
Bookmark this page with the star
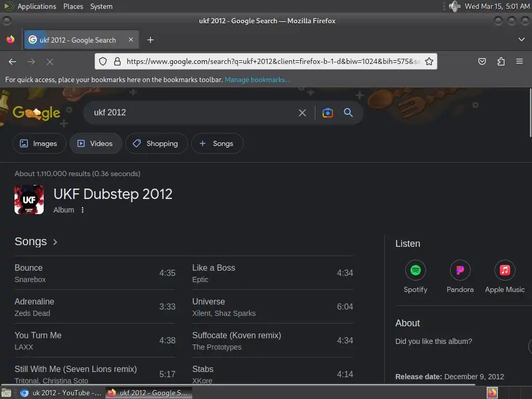429,61
